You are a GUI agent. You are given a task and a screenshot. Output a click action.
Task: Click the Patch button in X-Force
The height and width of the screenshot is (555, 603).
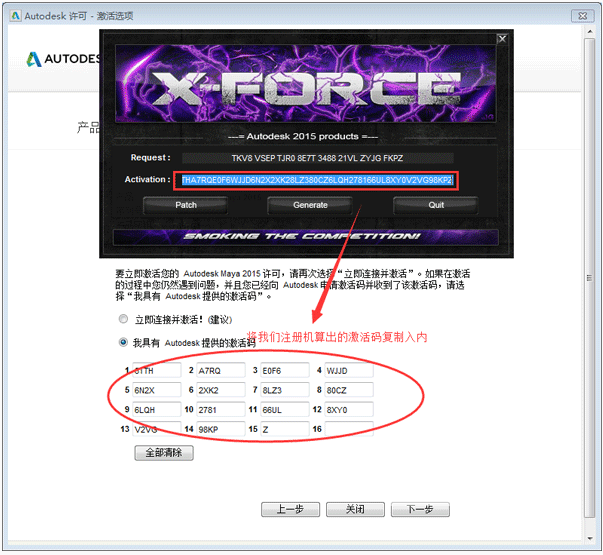pos(185,205)
